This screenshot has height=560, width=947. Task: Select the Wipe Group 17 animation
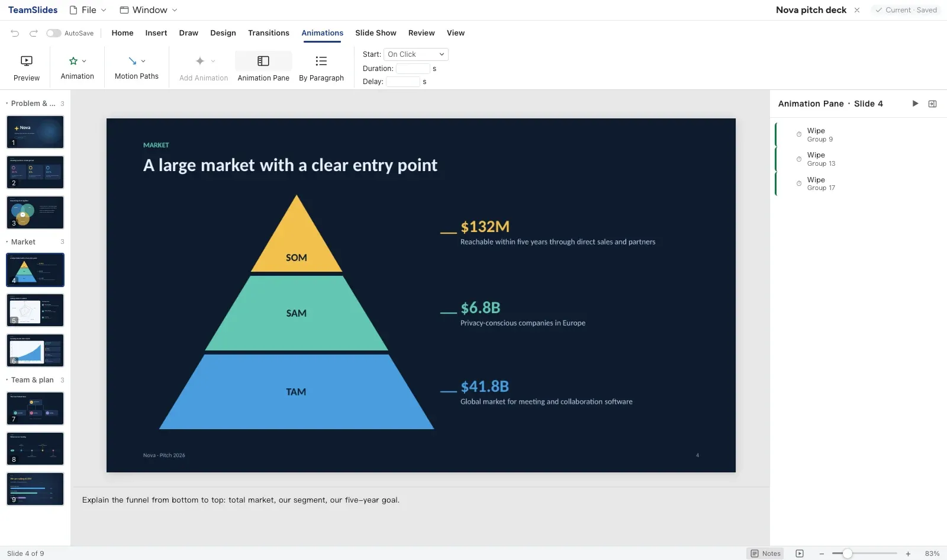point(858,184)
